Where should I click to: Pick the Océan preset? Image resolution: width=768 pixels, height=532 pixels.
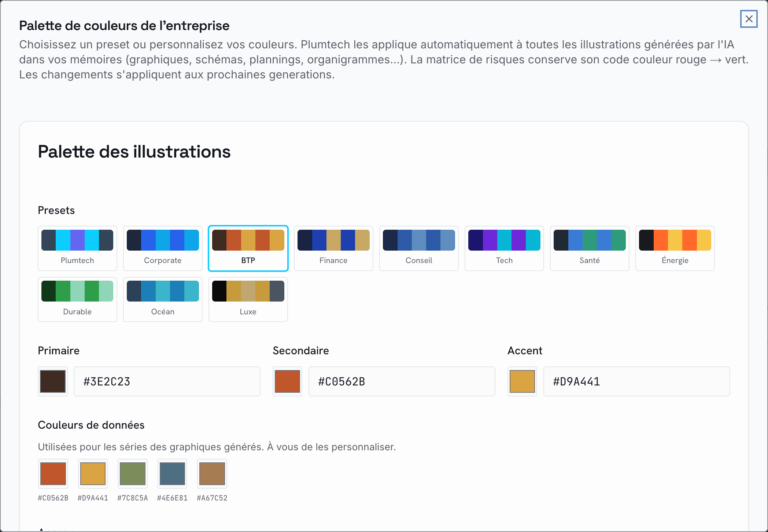coord(163,299)
